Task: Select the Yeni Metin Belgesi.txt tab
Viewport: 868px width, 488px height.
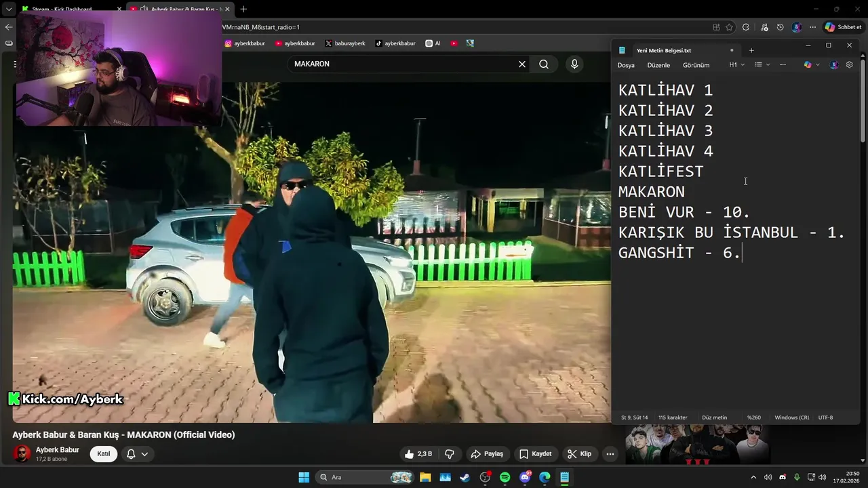Action: [677, 50]
